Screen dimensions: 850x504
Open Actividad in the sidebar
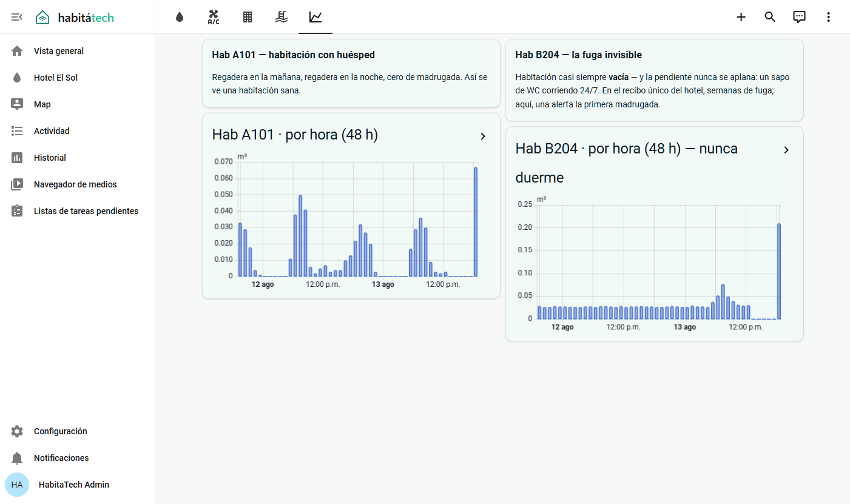click(x=78, y=131)
